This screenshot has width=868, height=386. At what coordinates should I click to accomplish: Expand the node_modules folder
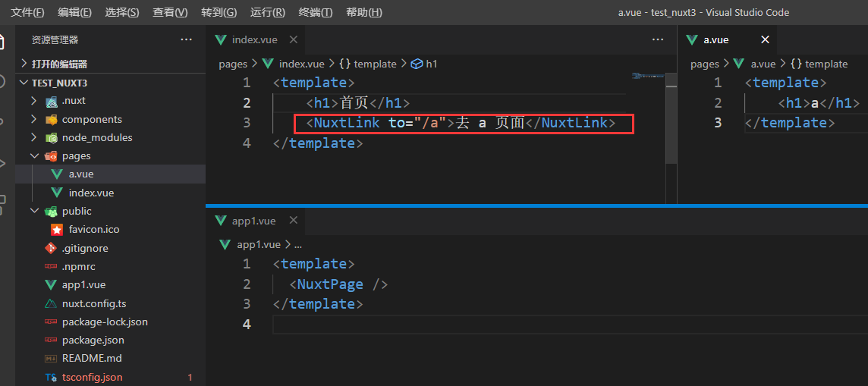click(x=33, y=137)
